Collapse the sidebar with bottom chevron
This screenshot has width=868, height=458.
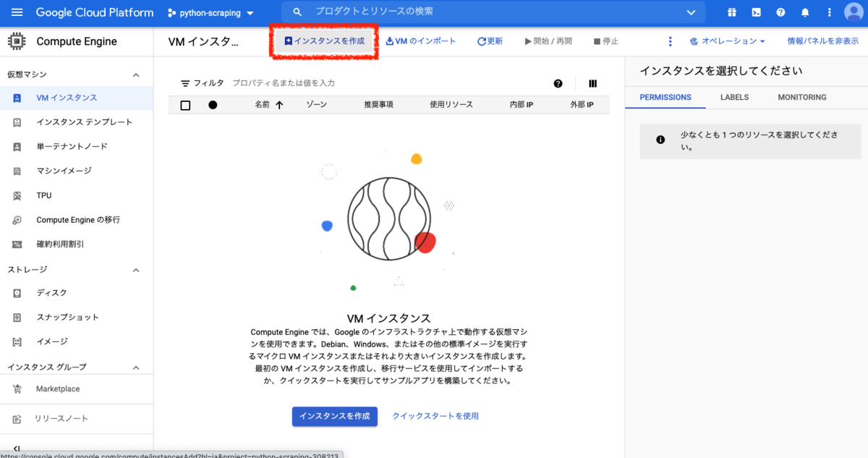pos(17,449)
